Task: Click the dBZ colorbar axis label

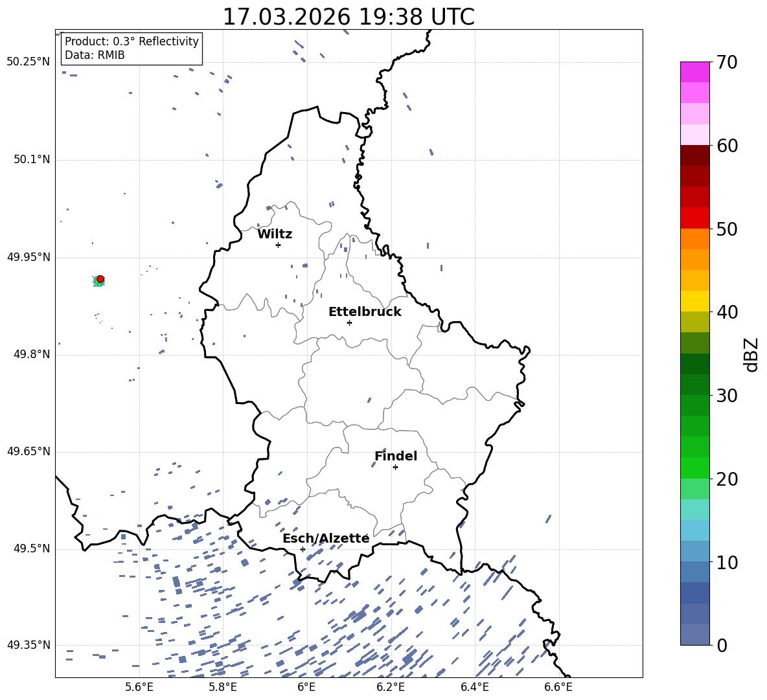Action: pos(752,354)
